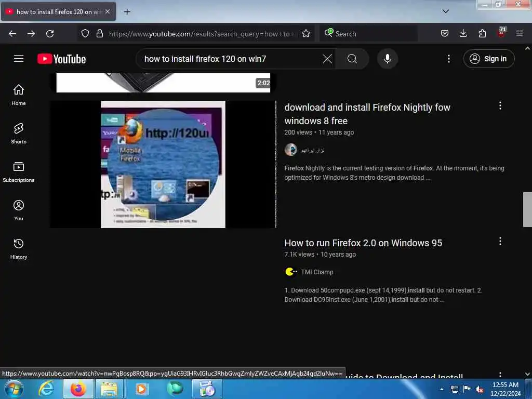
Task: Open History in the YouTube sidebar
Action: pos(19,249)
